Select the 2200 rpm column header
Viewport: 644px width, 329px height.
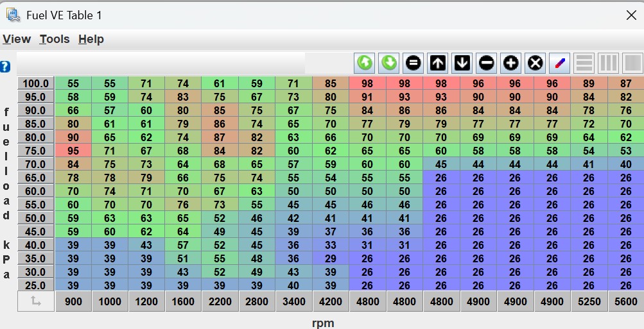coord(220,301)
